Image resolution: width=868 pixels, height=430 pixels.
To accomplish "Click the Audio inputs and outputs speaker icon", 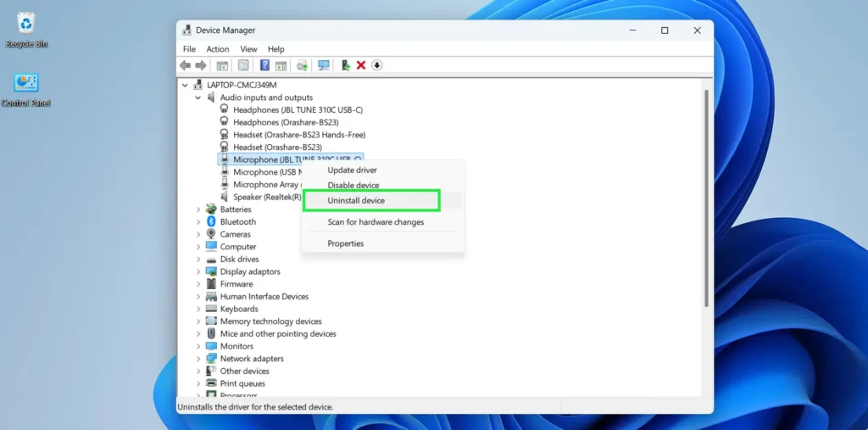I will (x=211, y=97).
